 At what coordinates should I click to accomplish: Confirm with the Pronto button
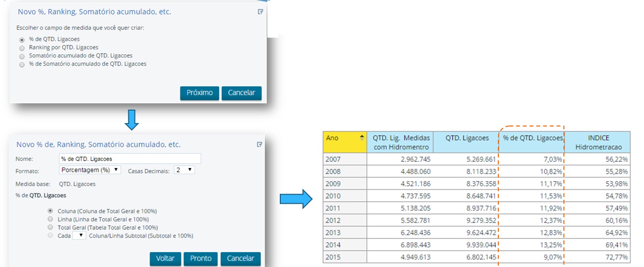pyautogui.click(x=201, y=258)
